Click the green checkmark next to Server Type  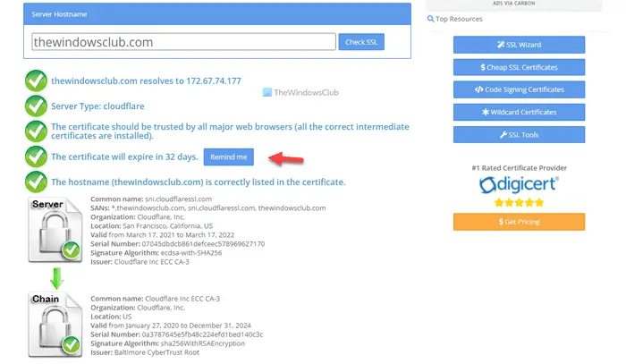tap(36, 106)
